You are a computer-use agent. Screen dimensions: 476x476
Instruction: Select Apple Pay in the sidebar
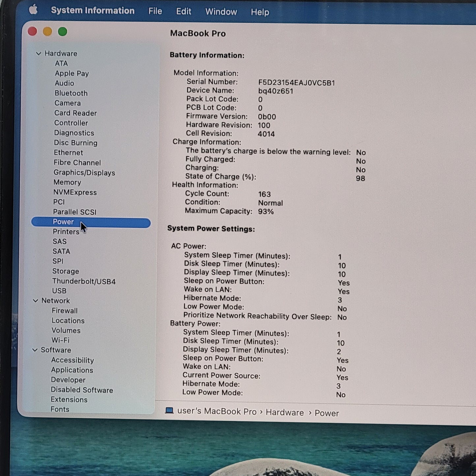tap(72, 73)
